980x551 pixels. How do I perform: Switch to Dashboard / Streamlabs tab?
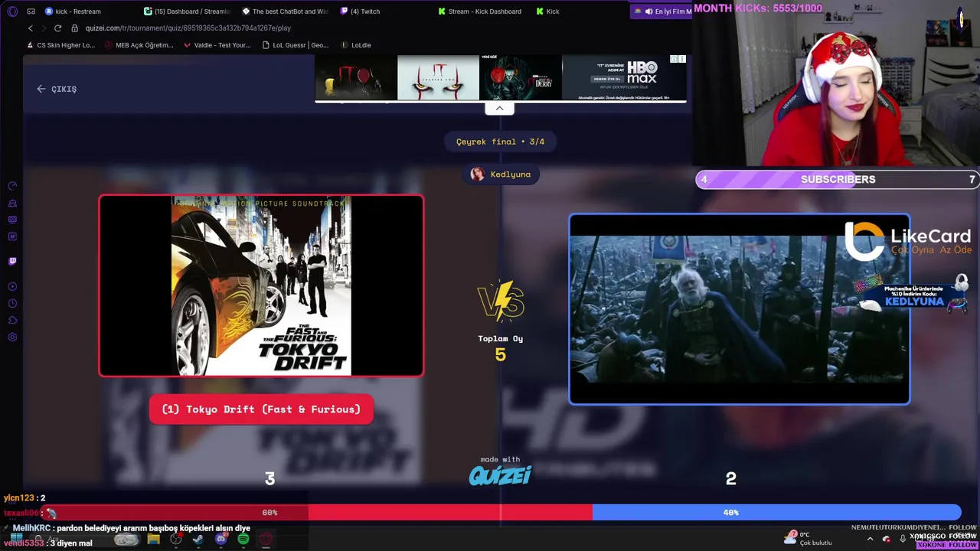pyautogui.click(x=187, y=11)
